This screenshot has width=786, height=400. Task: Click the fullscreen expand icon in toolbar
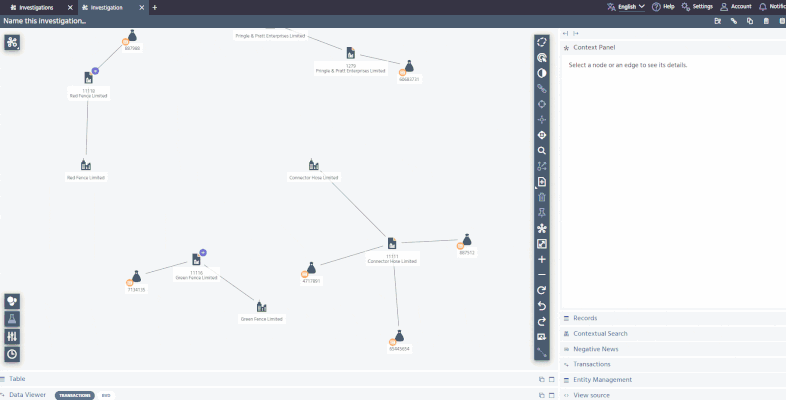(x=541, y=244)
